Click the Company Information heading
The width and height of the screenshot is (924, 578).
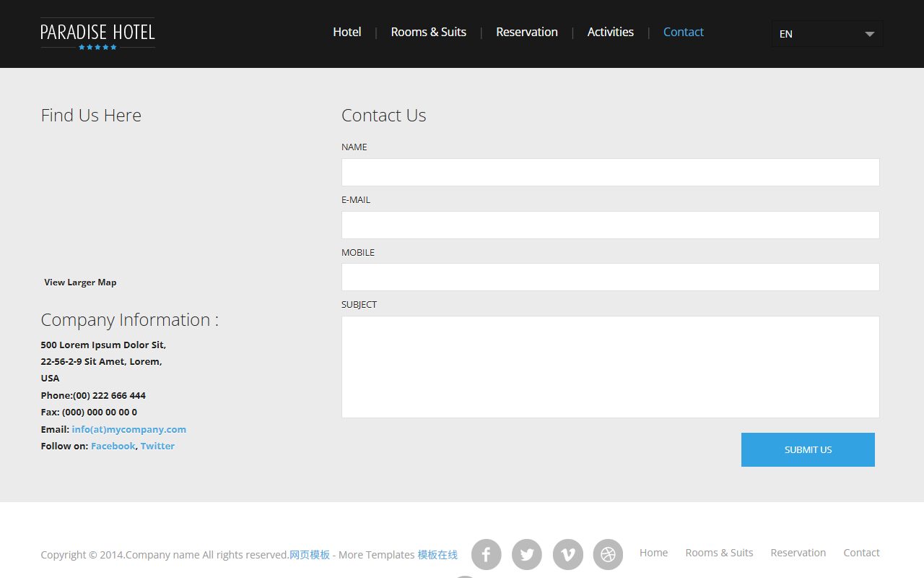(130, 320)
